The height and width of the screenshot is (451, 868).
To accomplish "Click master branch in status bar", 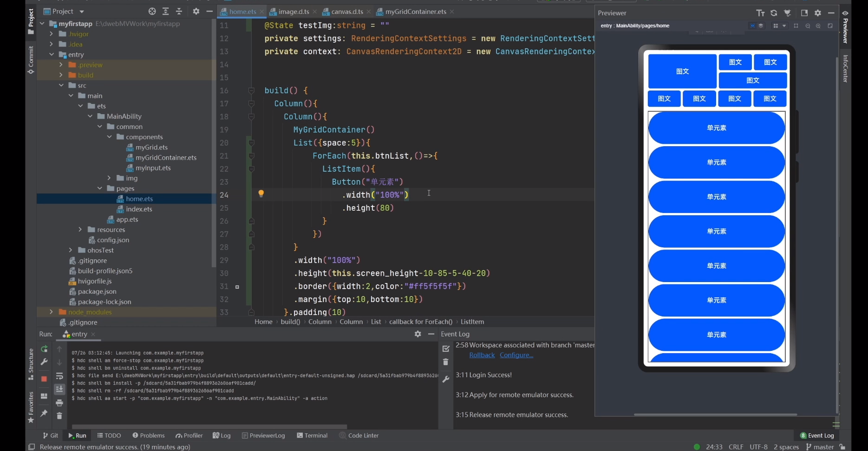I will click(820, 447).
